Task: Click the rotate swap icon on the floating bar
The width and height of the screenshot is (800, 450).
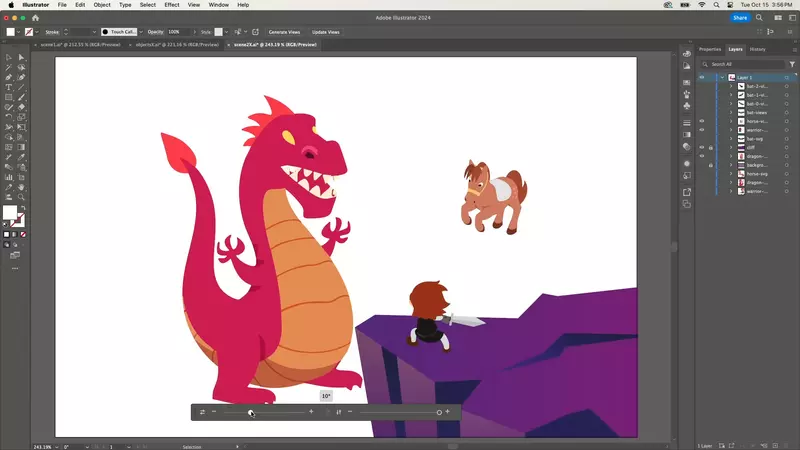Action: click(x=202, y=412)
